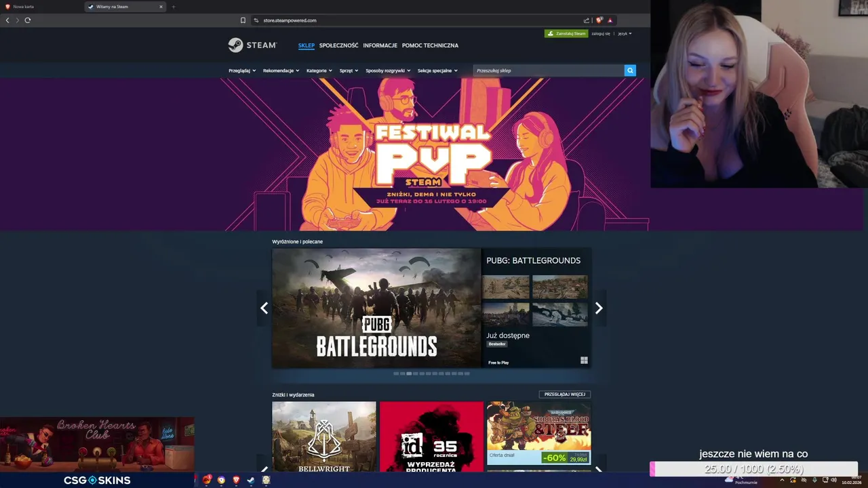The height and width of the screenshot is (488, 868).
Task: Open POMOC TECHNICZNA
Action: (x=430, y=45)
